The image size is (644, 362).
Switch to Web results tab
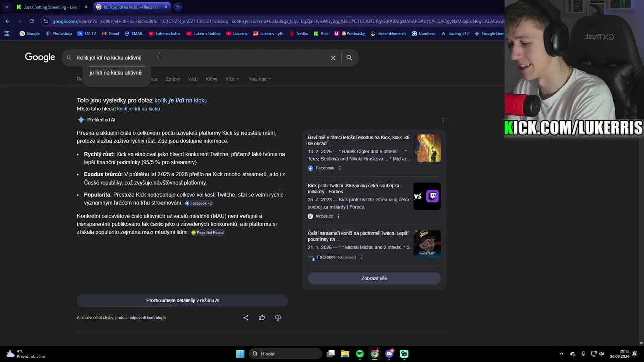[x=193, y=79]
